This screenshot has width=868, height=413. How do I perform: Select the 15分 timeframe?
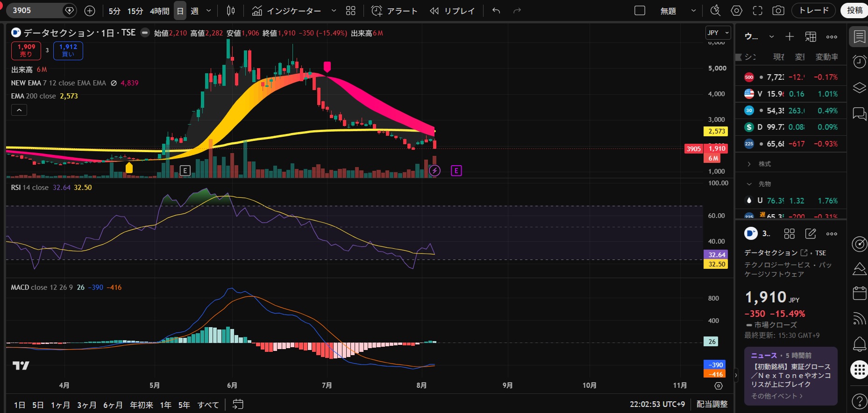pyautogui.click(x=135, y=11)
